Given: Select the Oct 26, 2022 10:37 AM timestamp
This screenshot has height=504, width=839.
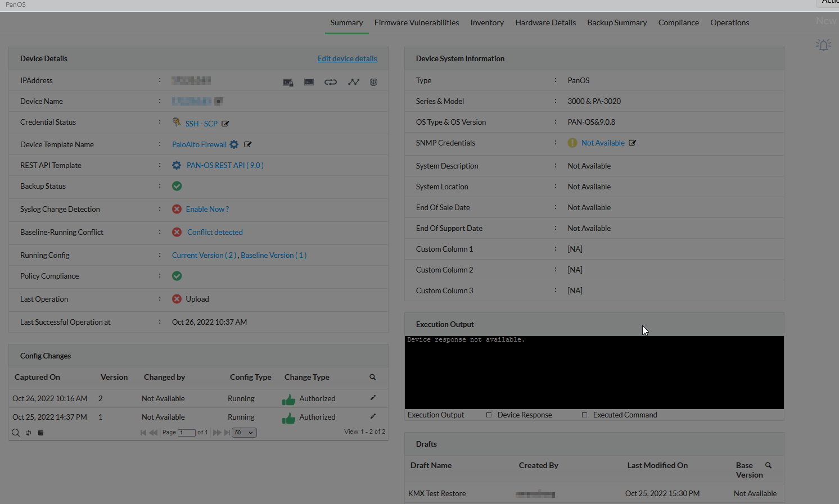Looking at the screenshot, I should [x=209, y=322].
